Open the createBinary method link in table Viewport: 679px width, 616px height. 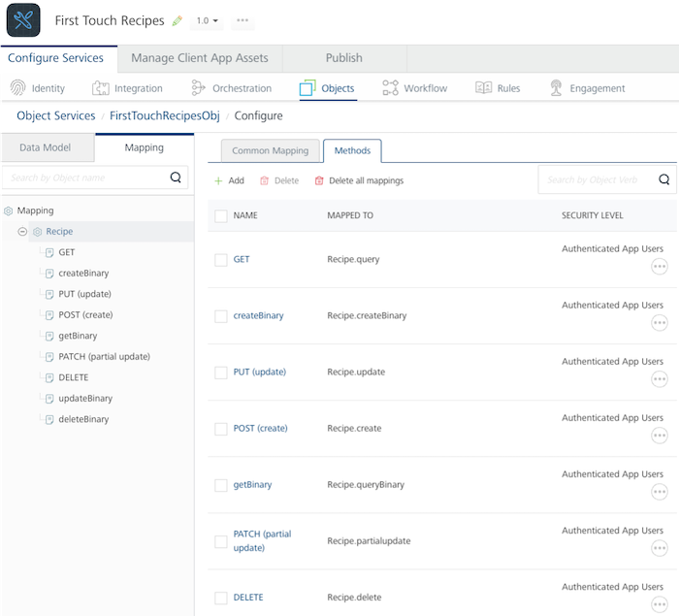pyautogui.click(x=259, y=316)
